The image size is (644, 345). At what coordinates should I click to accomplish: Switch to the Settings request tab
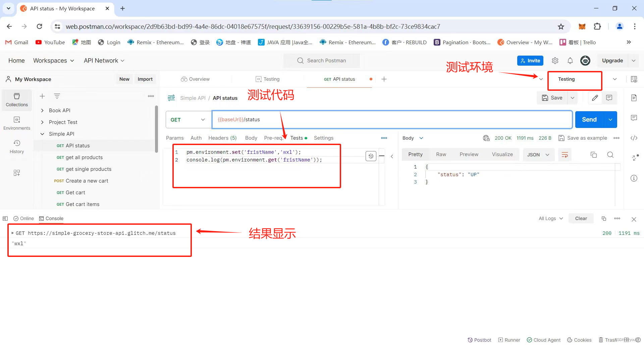pos(324,138)
